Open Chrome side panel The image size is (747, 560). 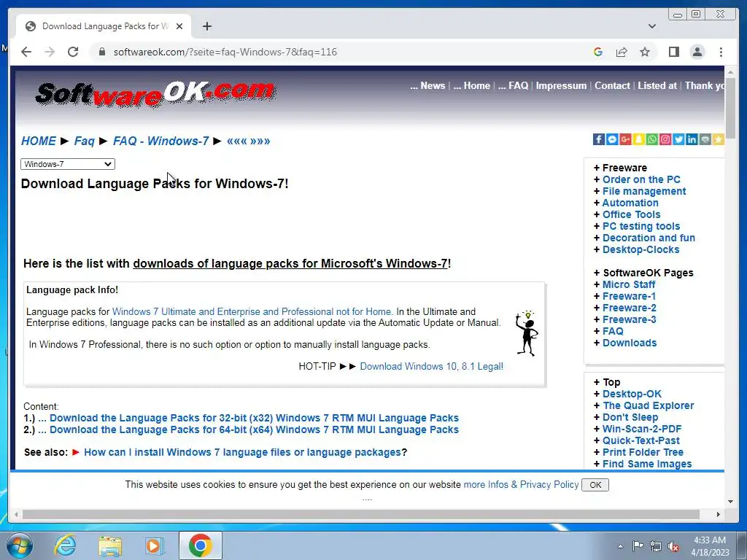673,52
